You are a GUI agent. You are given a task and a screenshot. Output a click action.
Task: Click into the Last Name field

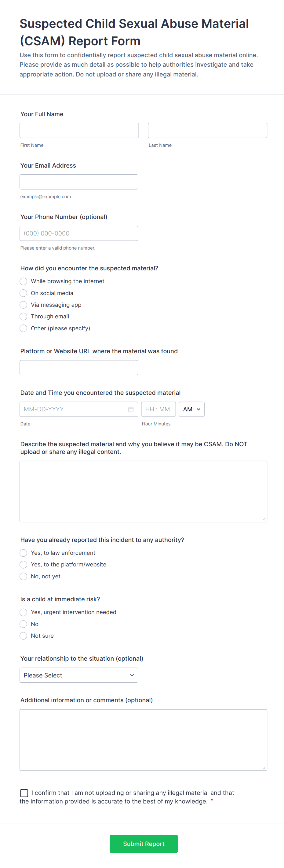pos(207,130)
